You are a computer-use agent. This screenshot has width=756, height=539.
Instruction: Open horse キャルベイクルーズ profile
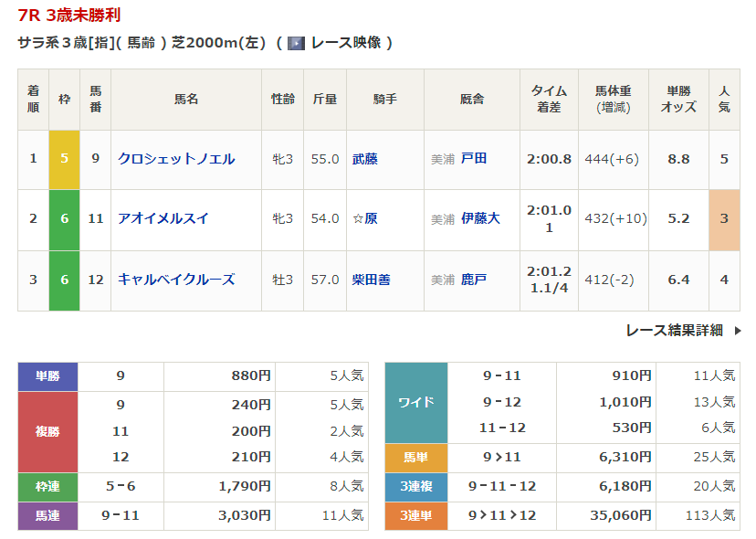click(x=176, y=280)
